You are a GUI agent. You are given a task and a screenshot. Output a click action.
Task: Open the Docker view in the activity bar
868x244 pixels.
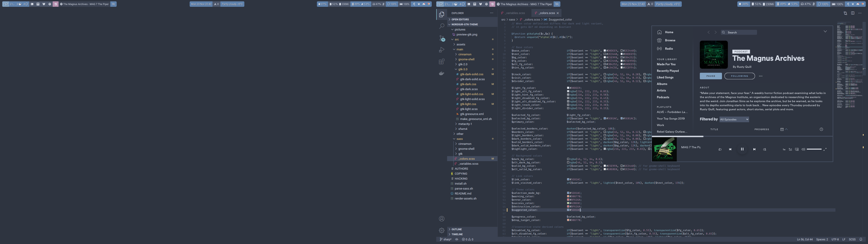tap(441, 73)
